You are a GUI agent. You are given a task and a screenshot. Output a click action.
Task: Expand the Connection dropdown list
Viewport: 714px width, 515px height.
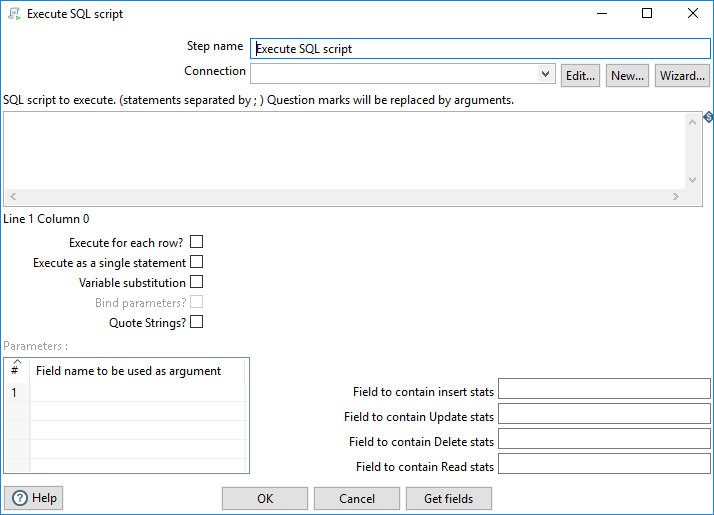[545, 74]
